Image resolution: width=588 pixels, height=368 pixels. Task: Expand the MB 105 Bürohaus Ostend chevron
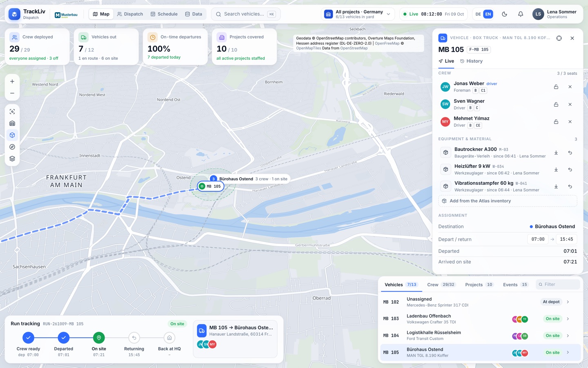(568, 352)
